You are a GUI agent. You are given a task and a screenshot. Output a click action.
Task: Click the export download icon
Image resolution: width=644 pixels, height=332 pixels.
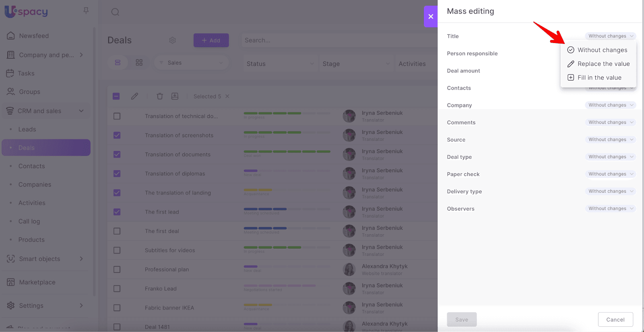click(x=175, y=96)
